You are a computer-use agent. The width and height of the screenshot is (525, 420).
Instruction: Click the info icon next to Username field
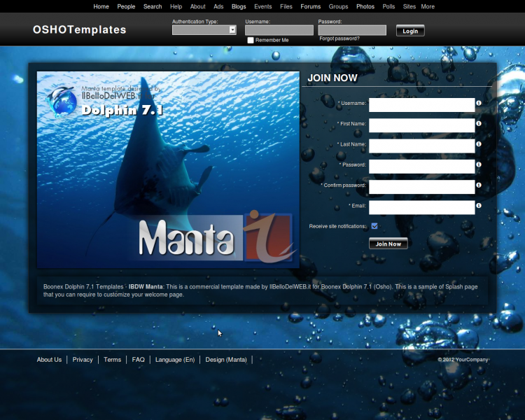point(479,103)
